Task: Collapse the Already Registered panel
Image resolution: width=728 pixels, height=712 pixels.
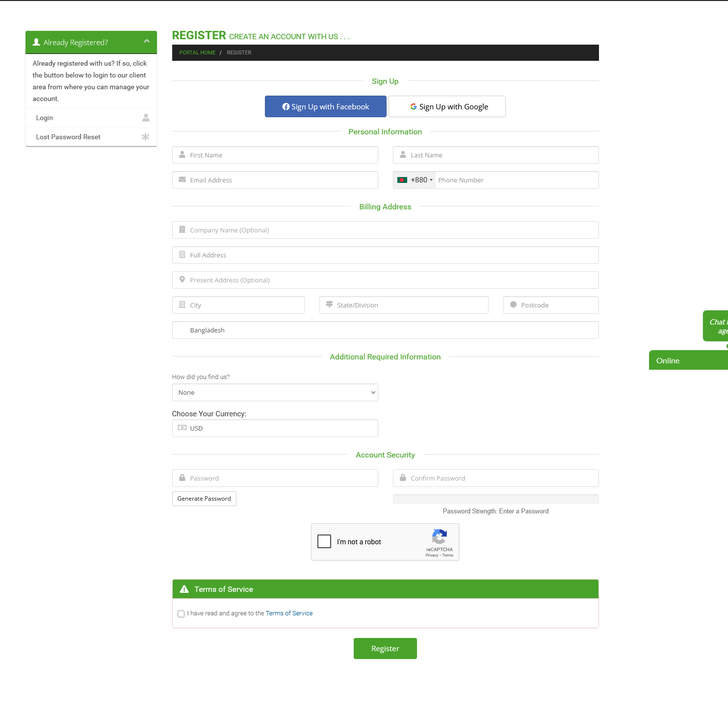Action: (x=147, y=42)
